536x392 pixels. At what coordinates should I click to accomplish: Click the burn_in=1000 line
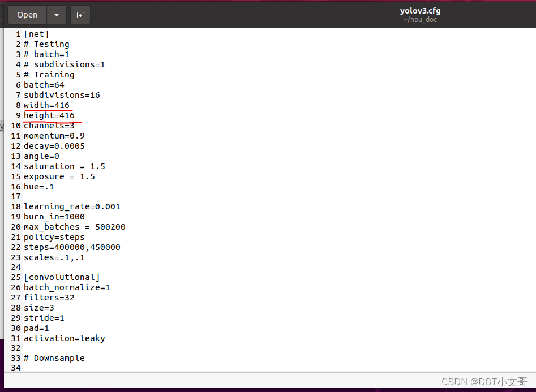(x=54, y=217)
